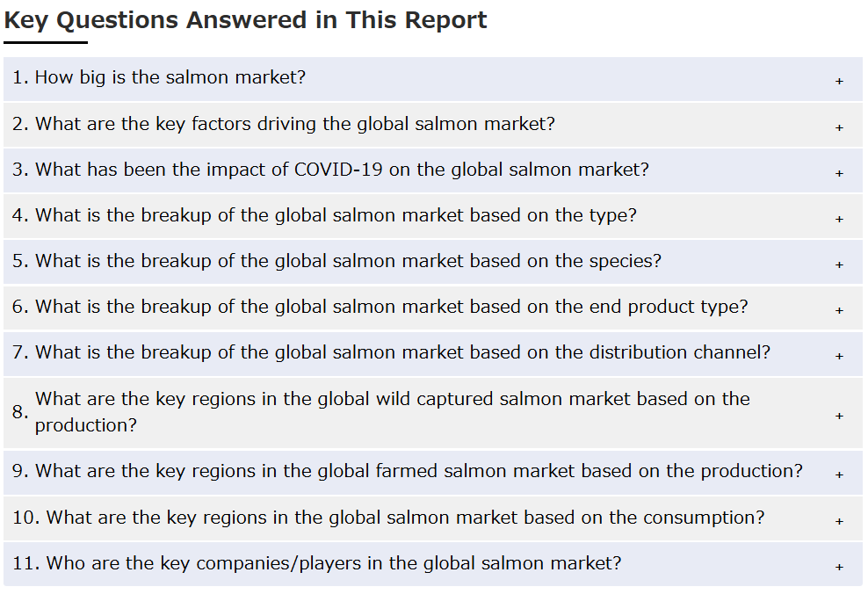Expand question 6 about end product type
Viewport: 868px width, 594px height.
click(433, 308)
